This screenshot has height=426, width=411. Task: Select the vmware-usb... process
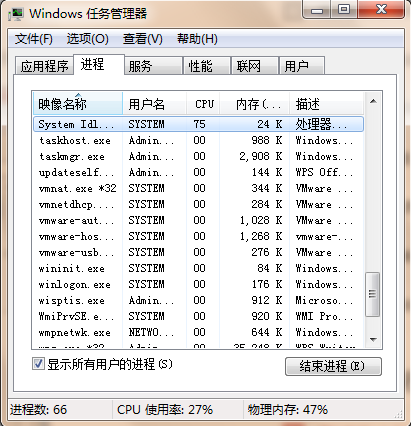tap(198, 252)
